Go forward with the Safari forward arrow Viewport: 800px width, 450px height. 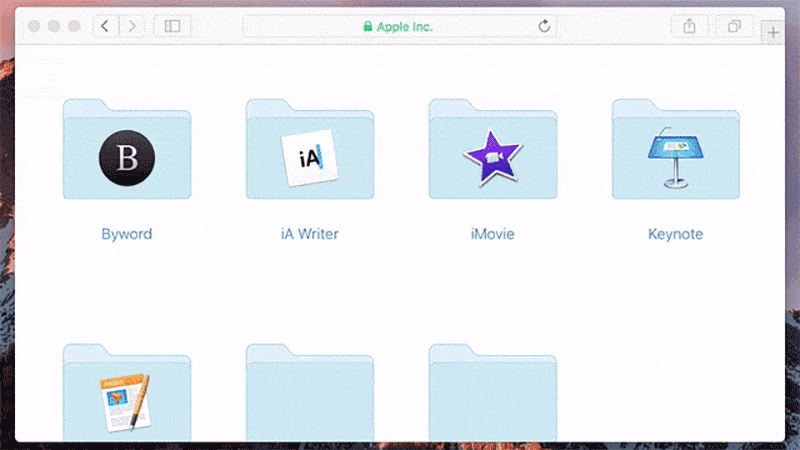click(x=132, y=26)
